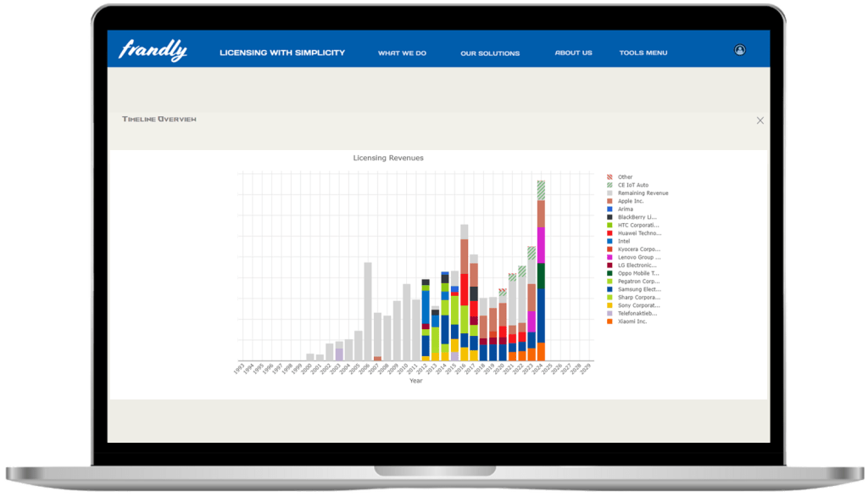This screenshot has height=497, width=868.
Task: Select the Samsung Electronics legend label
Action: 638,289
